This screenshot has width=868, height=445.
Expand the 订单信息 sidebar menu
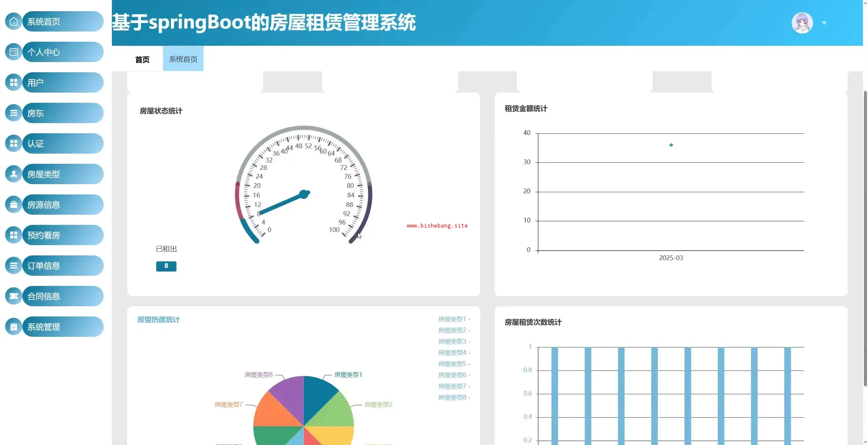63,266
